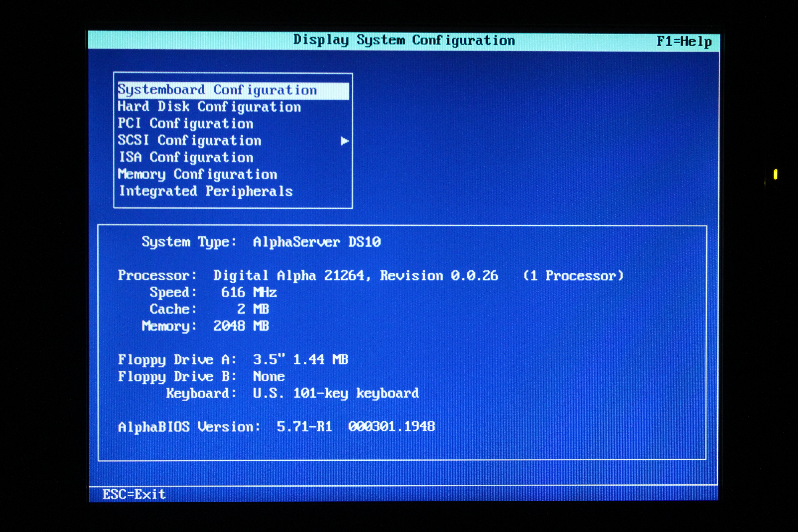
Task: Expand SCSI Configuration submenu arrow
Action: (x=344, y=141)
